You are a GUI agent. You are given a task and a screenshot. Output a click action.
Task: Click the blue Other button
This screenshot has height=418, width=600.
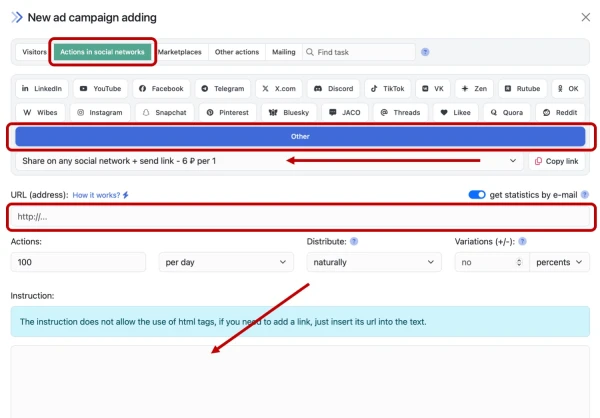(x=300, y=137)
